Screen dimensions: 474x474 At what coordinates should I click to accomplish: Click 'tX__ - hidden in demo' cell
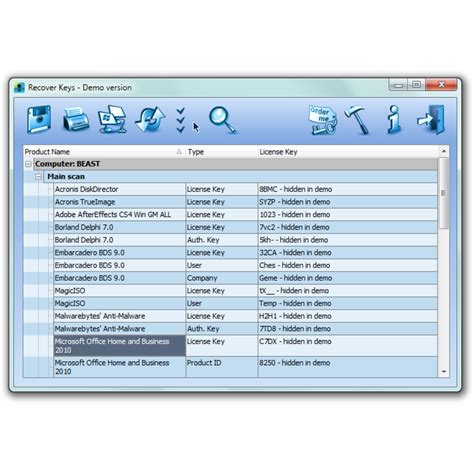click(x=348, y=291)
